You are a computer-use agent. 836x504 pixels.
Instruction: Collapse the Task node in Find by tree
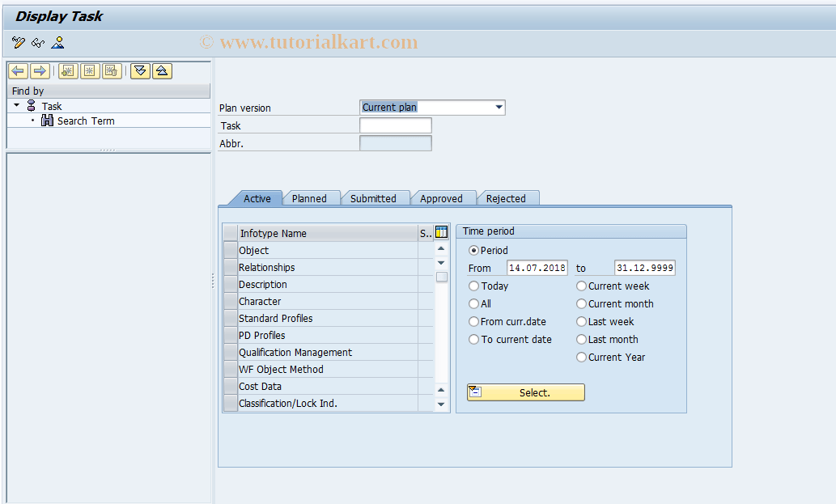[16, 105]
